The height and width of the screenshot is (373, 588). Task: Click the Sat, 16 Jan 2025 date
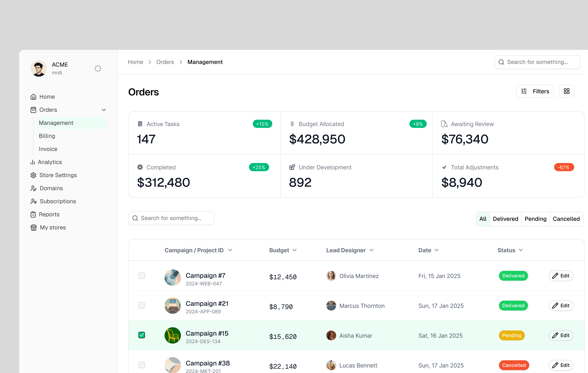(x=441, y=336)
